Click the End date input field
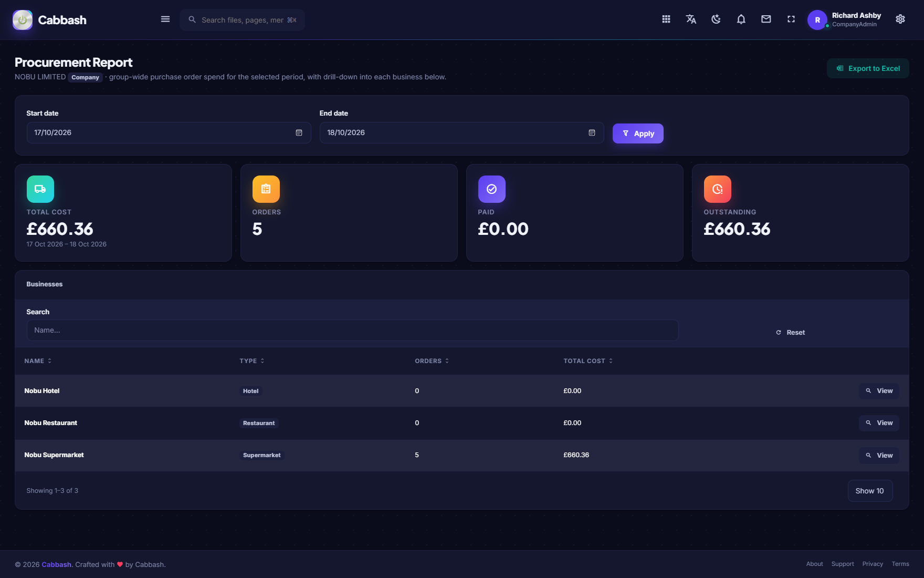The height and width of the screenshot is (578, 924). pyautogui.click(x=461, y=133)
